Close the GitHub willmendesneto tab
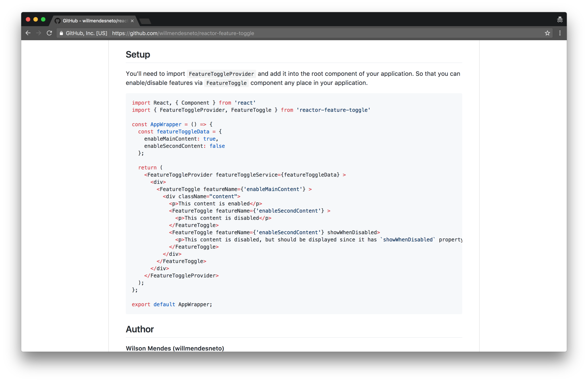588x382 pixels. click(x=132, y=21)
